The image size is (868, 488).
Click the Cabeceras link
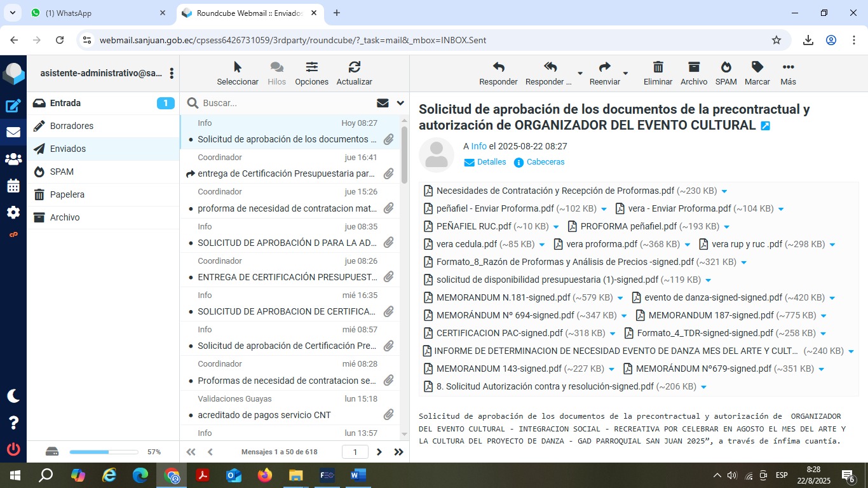coord(545,162)
